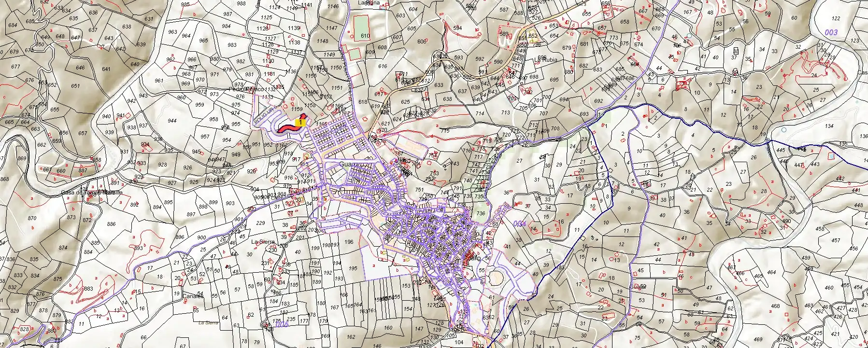This screenshot has width=868, height=348.
Task: Select the large parcel numbered 651
Action: (x=75, y=86)
